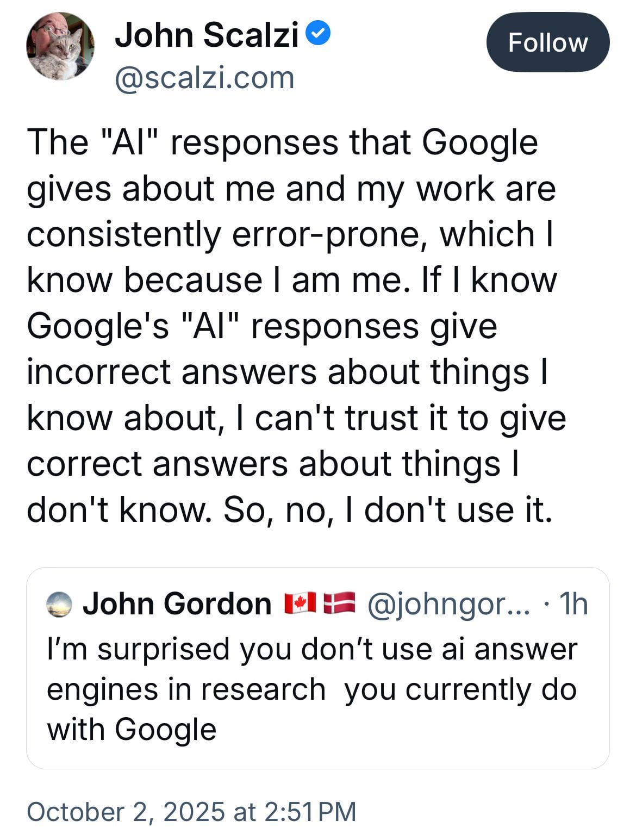Open John Scalzi's profile avatar
636x840 pixels.
[60, 46]
